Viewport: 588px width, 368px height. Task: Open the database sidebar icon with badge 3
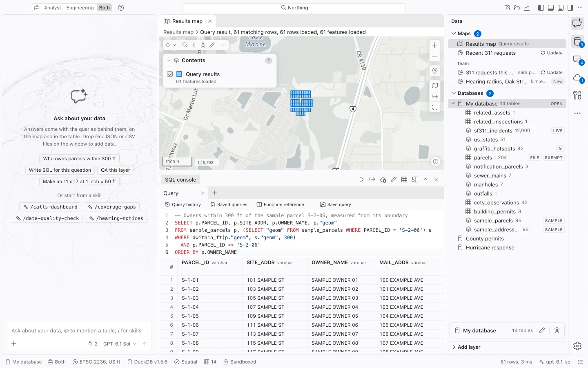tap(577, 41)
